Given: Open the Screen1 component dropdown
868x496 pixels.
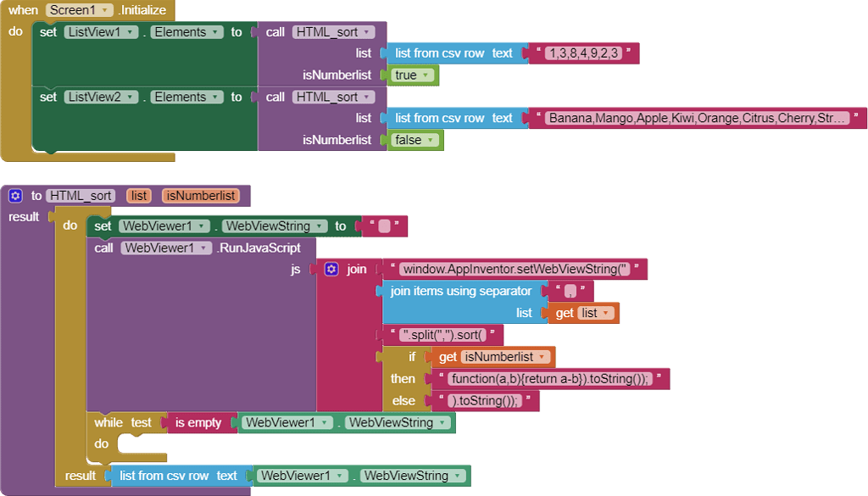Looking at the screenshot, I should coord(80,10).
